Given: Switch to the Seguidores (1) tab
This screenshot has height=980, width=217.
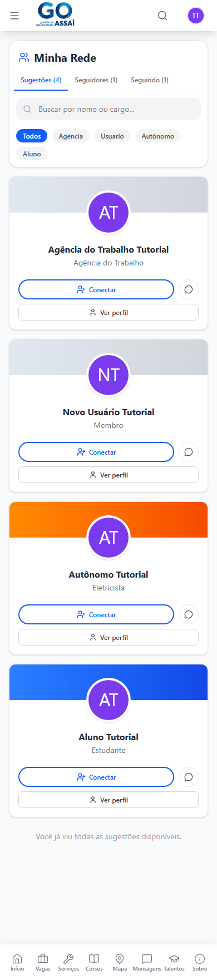Looking at the screenshot, I should coord(96,80).
